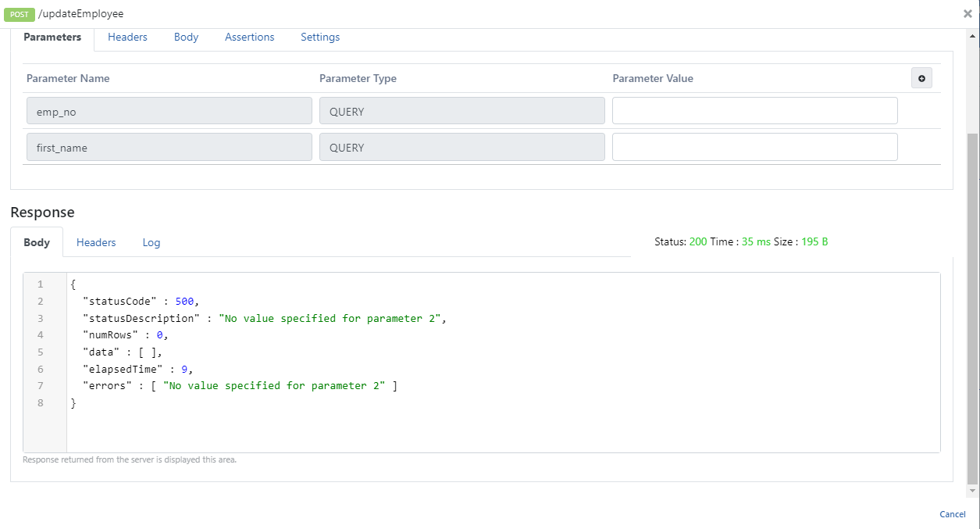
Task: Click the Status 200 value
Action: click(698, 241)
